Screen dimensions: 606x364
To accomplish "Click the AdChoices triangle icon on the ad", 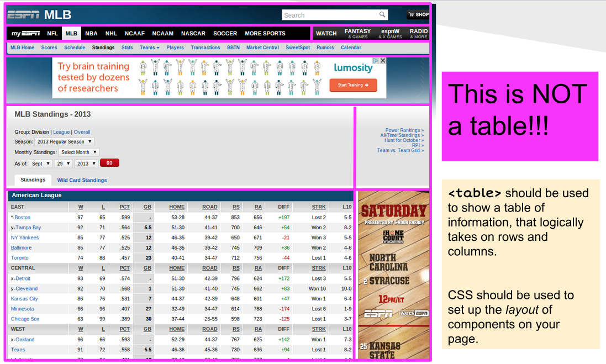I will (x=375, y=61).
